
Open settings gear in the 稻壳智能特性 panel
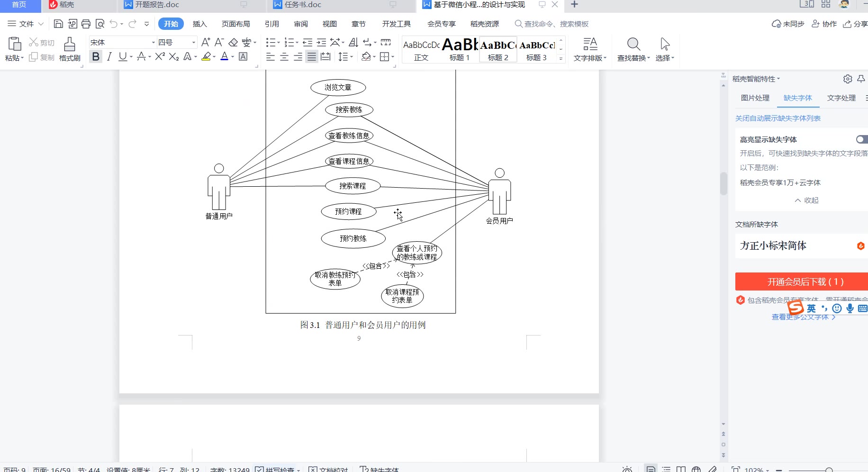point(848,79)
